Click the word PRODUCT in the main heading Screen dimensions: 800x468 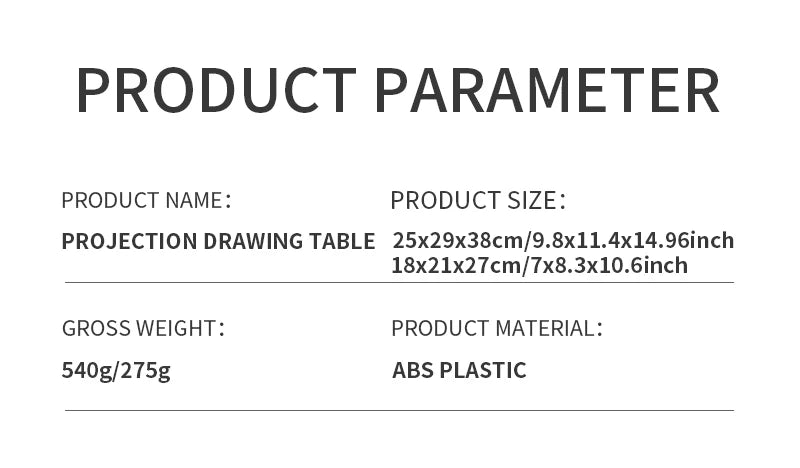215,89
